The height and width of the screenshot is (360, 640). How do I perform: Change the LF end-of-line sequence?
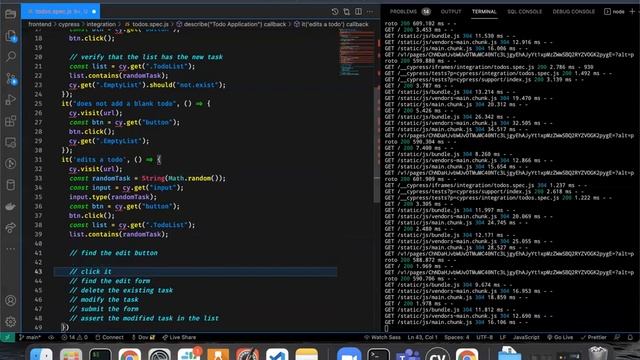click(502, 337)
